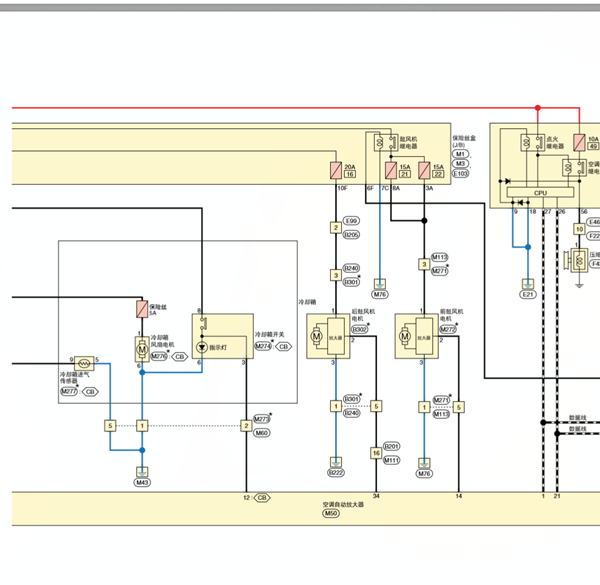Select the 5A fuse symbol above M276 motor
This screenshot has height=585, width=600.
142,309
